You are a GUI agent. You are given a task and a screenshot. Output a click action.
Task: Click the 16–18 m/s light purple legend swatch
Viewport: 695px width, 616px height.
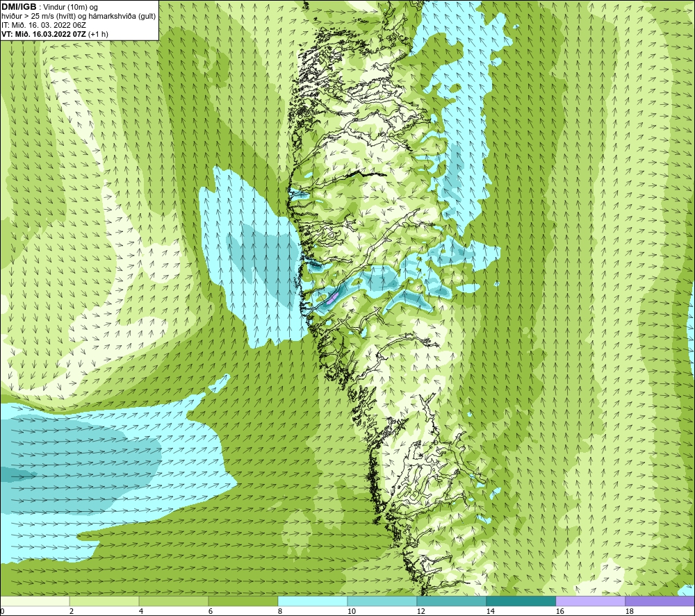click(x=590, y=601)
